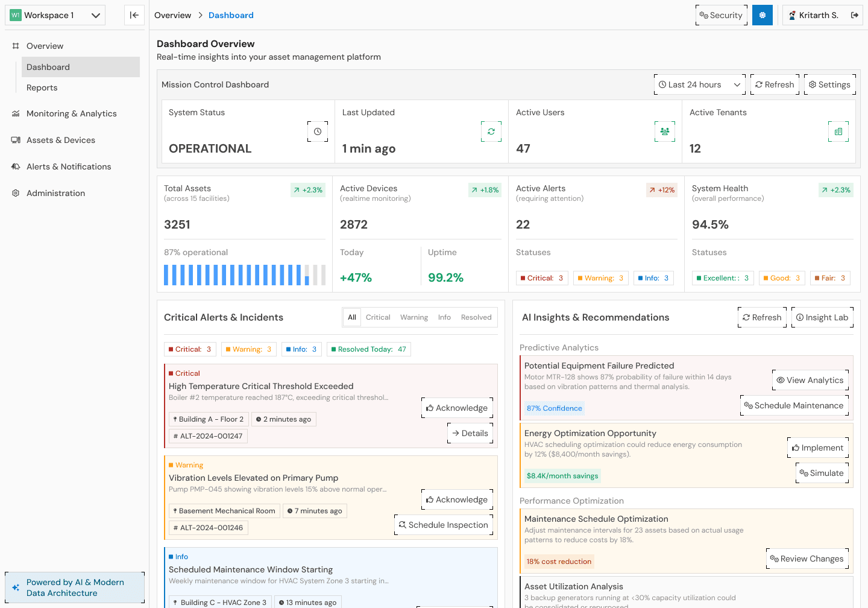Screen dimensions: 868x608
Task: Click the 87% operational progress bar
Action: click(x=245, y=275)
